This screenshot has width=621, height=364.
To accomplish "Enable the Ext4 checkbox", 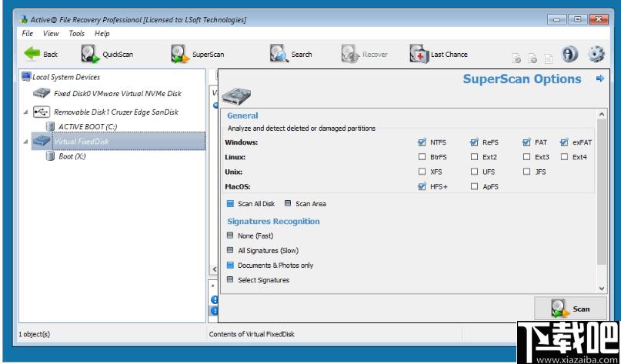I will pyautogui.click(x=564, y=157).
